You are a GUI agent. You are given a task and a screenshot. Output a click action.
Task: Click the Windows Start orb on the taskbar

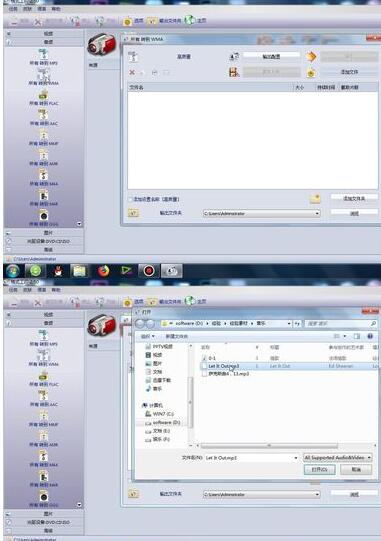click(12, 271)
